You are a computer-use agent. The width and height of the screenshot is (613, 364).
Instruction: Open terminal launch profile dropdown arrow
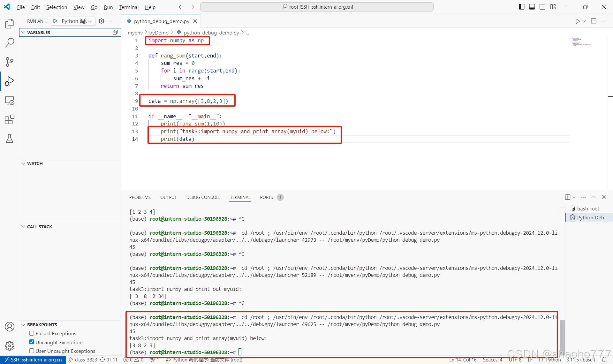(x=574, y=197)
